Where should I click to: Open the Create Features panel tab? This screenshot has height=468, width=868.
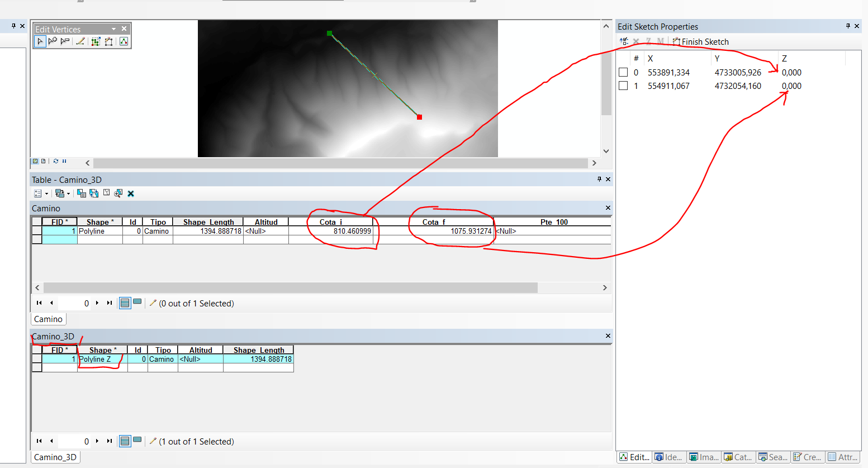808,457
